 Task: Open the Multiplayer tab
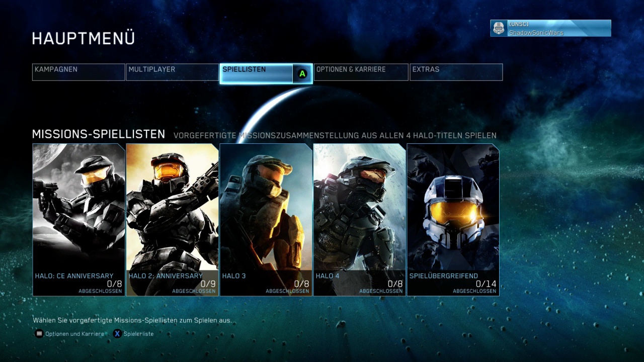tap(172, 72)
